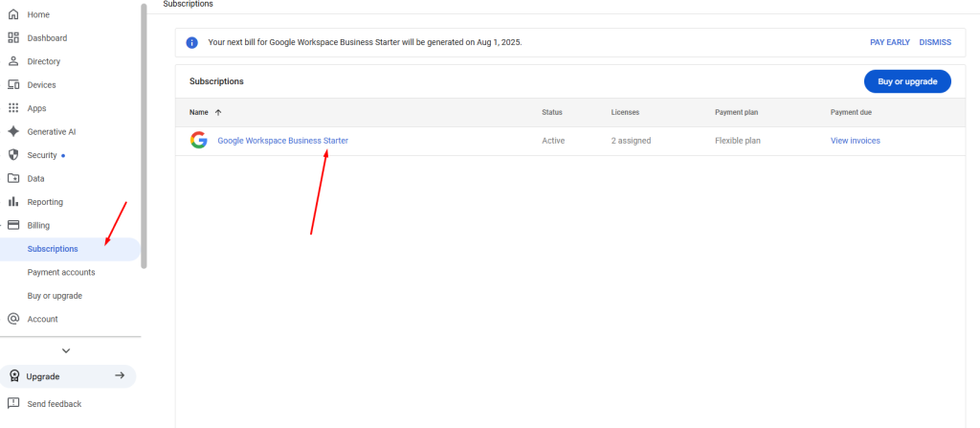Click View invoices link

pos(855,141)
